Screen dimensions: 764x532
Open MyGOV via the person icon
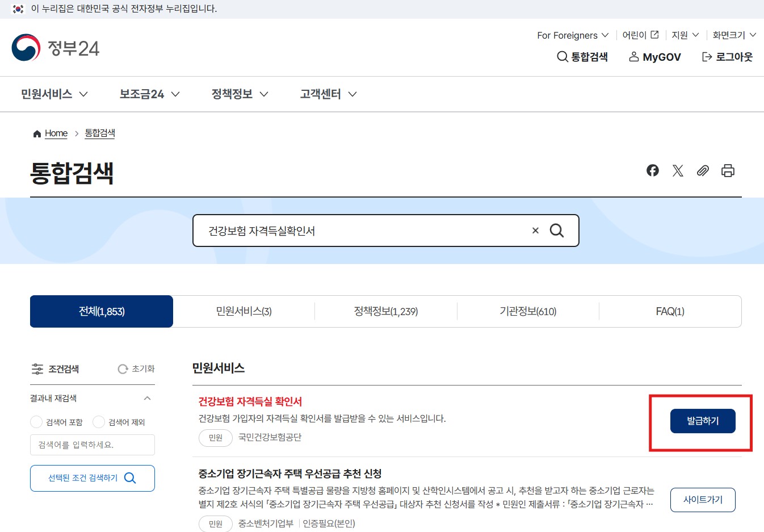(x=634, y=57)
